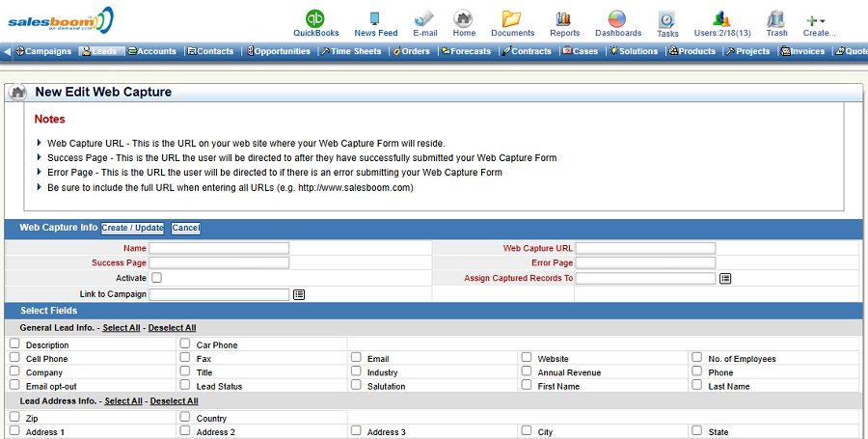
Task: Open the Opportunities tab
Action: [x=279, y=51]
